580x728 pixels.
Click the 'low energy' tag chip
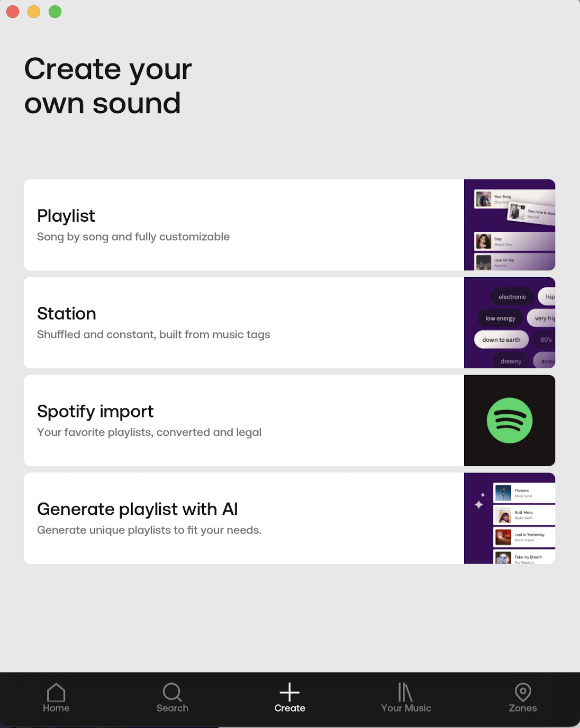click(x=500, y=319)
